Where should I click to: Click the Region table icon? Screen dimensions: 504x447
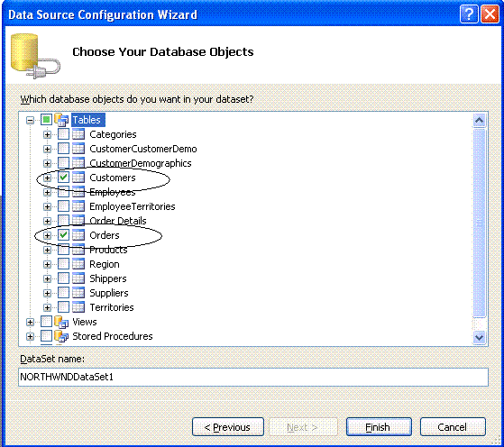click(x=78, y=264)
